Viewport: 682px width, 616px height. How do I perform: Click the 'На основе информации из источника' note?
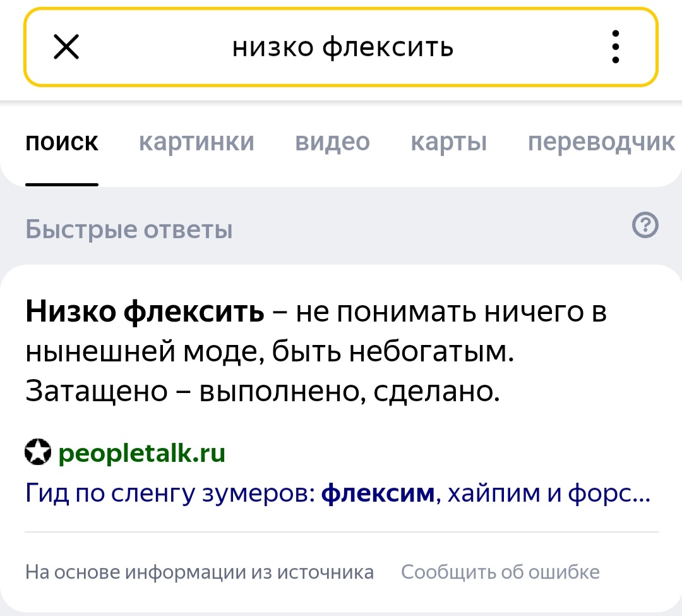(x=200, y=572)
